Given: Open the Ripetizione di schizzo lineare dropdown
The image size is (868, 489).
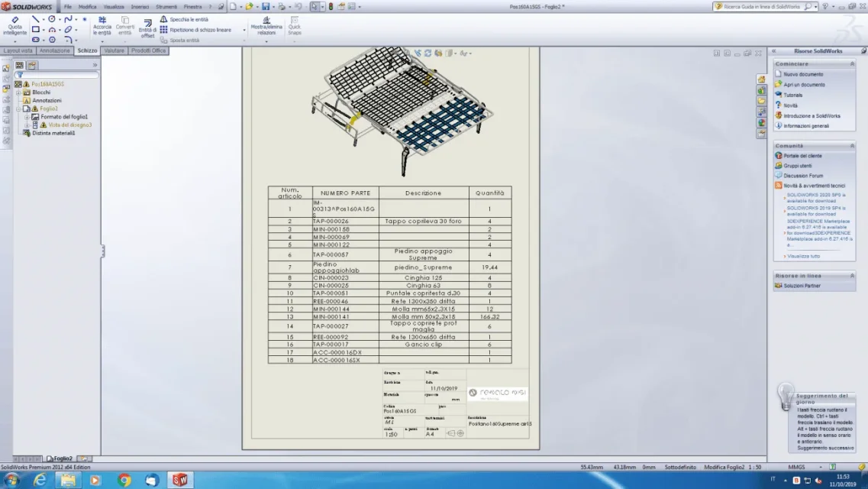Looking at the screenshot, I should tap(244, 30).
